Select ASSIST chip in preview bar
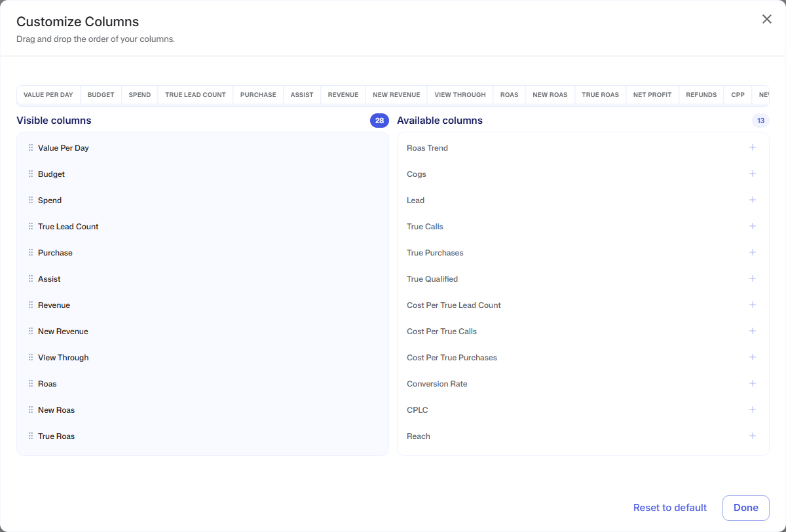This screenshot has width=786, height=532. coord(302,95)
